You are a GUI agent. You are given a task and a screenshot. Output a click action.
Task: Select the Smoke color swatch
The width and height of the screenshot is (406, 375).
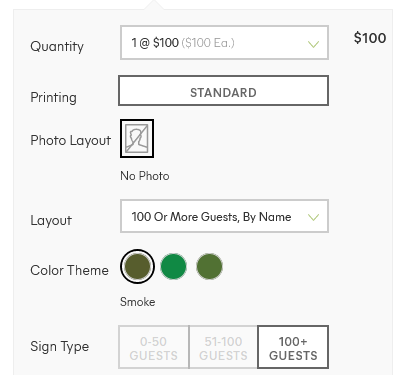coord(137,266)
